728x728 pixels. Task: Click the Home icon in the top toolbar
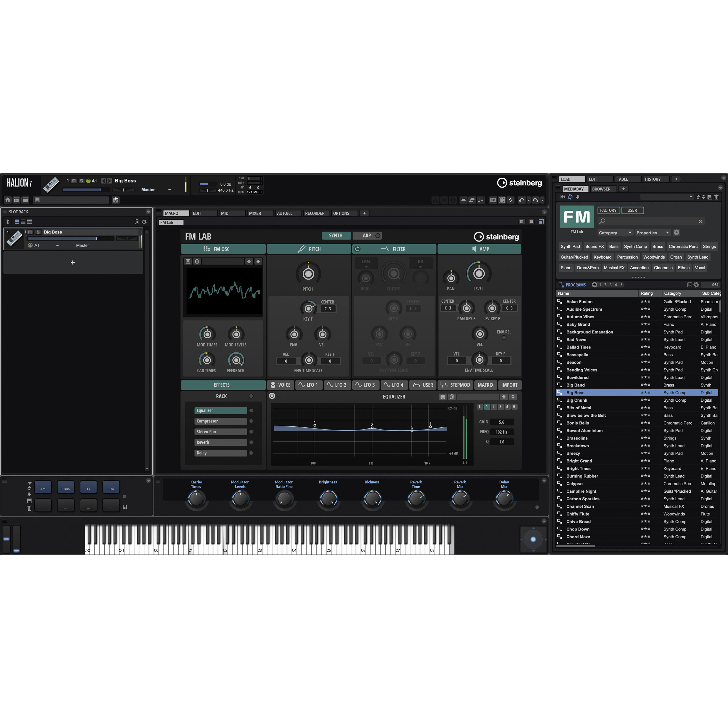[x=8, y=200]
